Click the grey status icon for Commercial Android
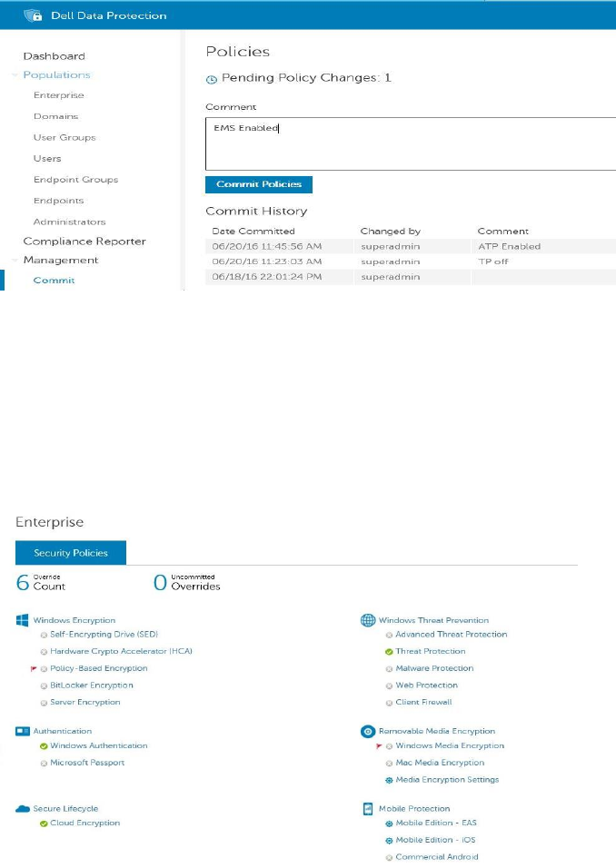The image size is (616, 868). 389,857
